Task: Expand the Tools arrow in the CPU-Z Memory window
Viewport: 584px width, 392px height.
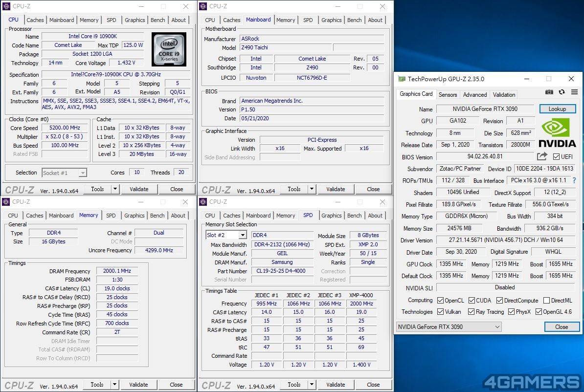Action: [x=114, y=385]
